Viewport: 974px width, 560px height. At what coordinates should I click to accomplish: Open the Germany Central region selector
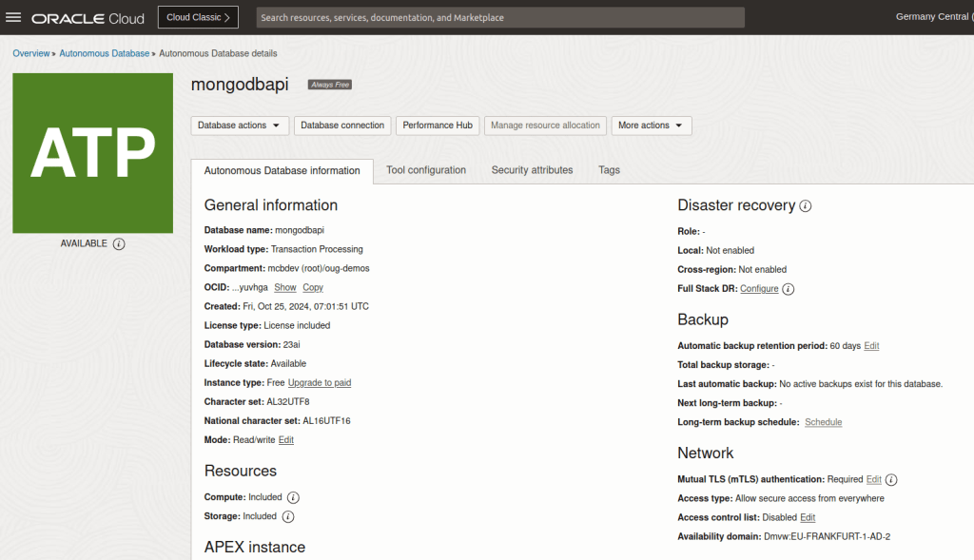(932, 17)
